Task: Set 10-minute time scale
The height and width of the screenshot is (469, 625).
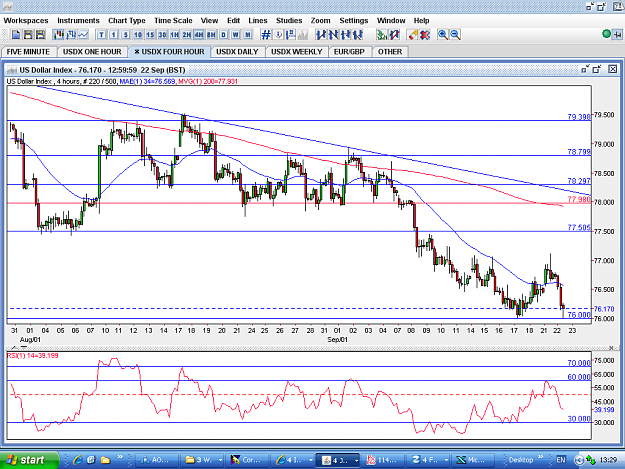Action: (x=138, y=35)
